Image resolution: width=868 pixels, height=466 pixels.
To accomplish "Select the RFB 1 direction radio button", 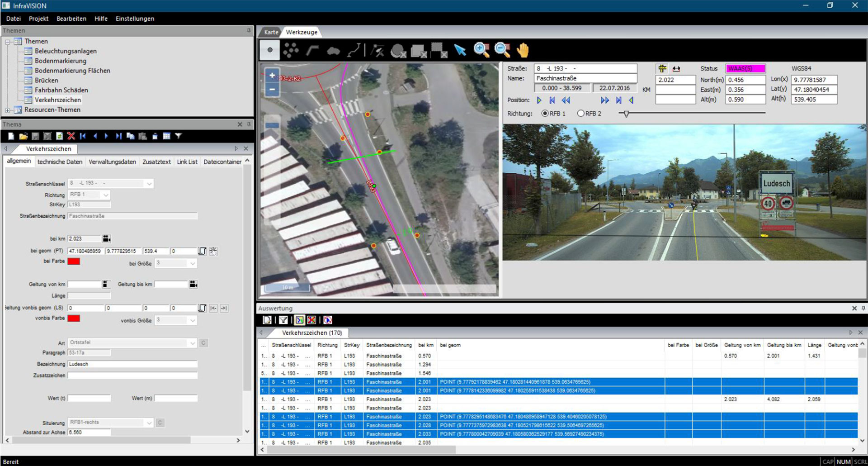I will (x=545, y=114).
